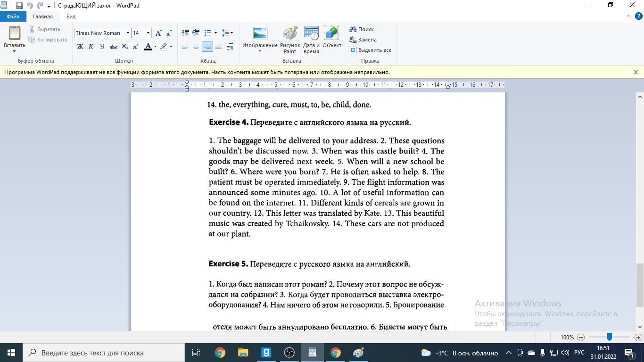Switch input language via РУС indicator

pyautogui.click(x=579, y=353)
